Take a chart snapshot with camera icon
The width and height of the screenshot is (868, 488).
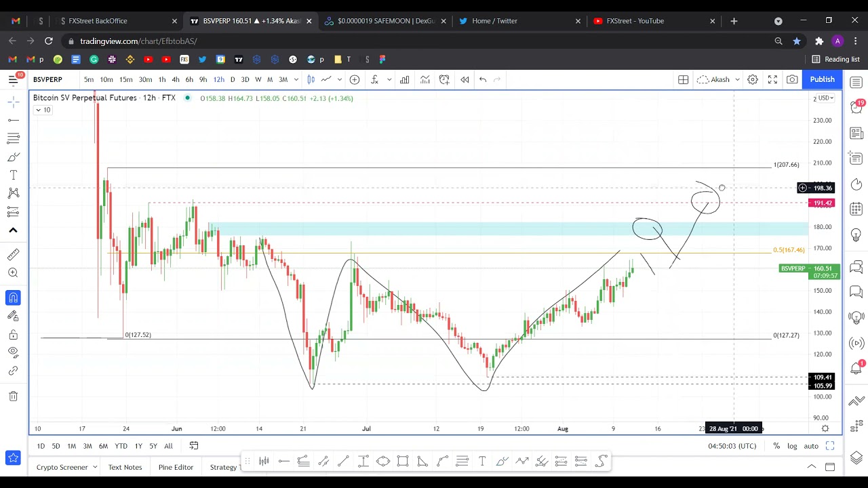792,79
